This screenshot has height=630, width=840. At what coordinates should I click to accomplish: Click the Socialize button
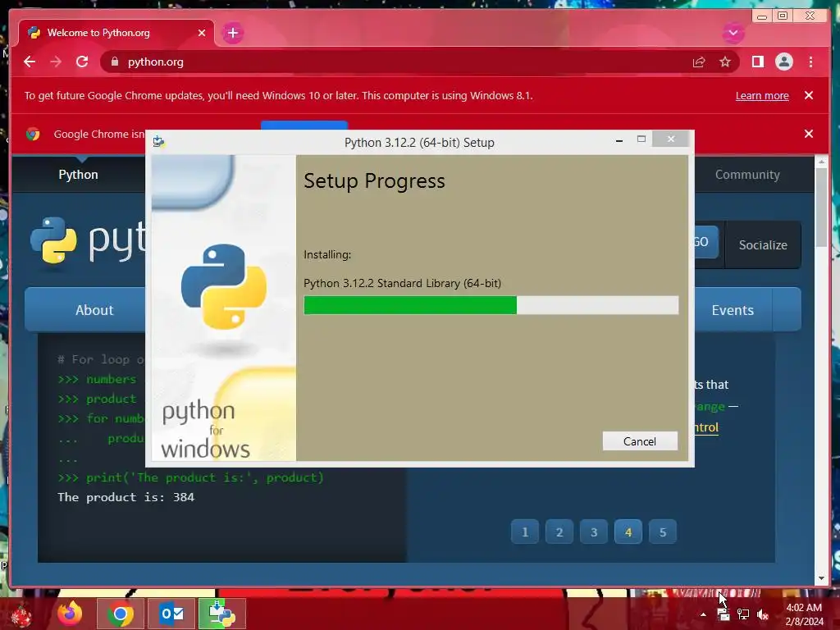click(x=763, y=244)
